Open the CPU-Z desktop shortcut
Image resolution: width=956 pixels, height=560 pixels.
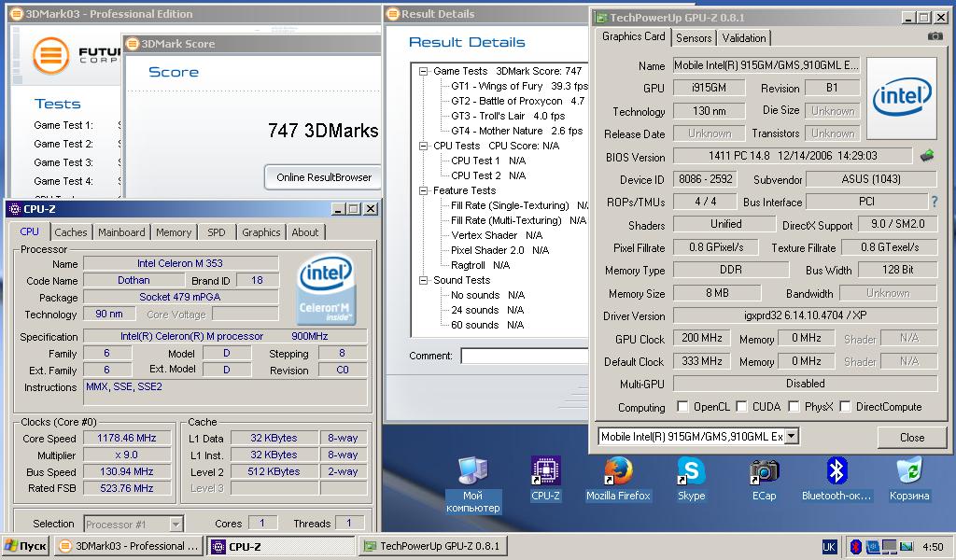click(x=545, y=479)
